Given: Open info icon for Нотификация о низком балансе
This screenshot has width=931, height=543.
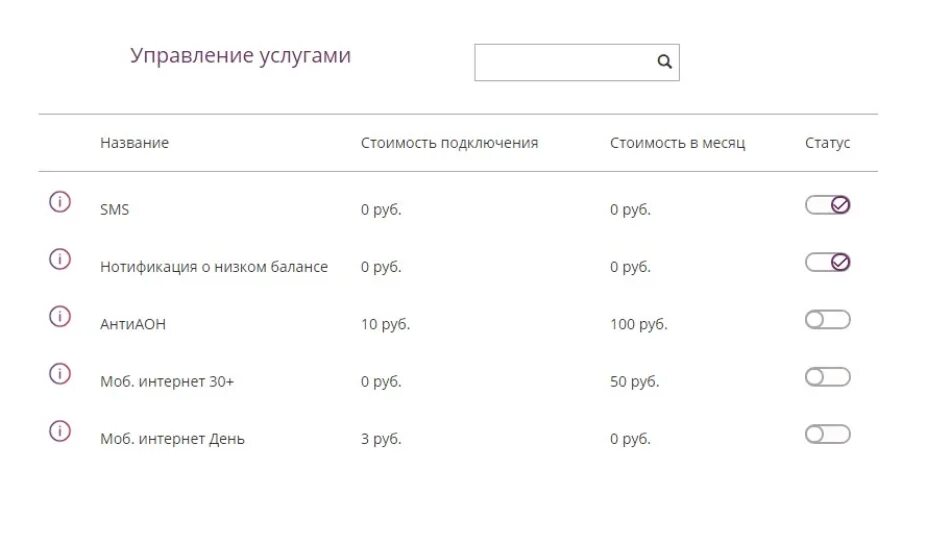Looking at the screenshot, I should pos(59,259).
